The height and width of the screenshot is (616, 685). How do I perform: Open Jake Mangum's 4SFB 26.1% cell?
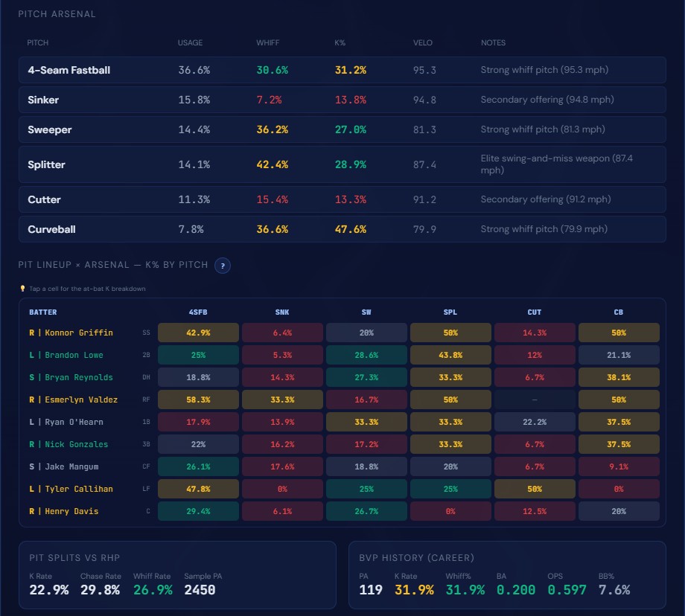[x=198, y=466]
